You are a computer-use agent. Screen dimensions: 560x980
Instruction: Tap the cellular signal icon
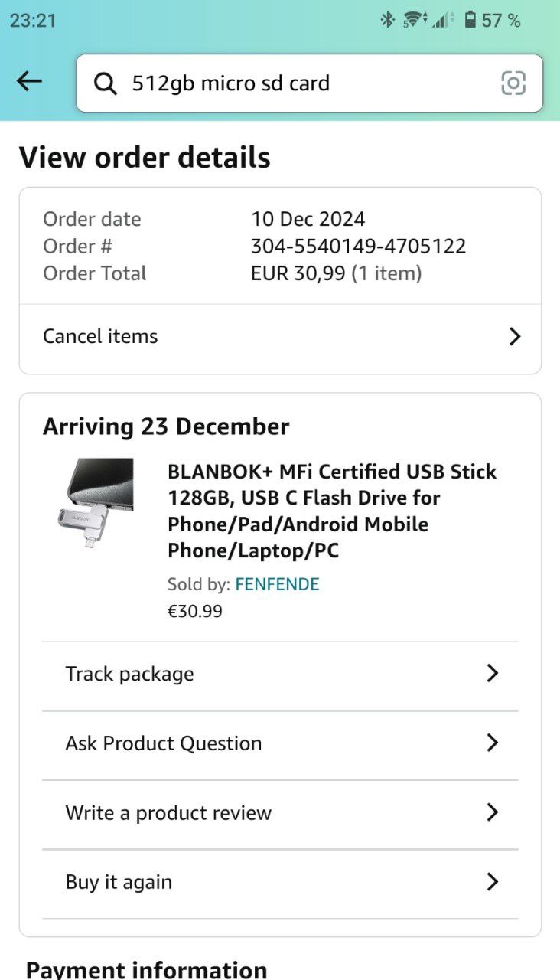point(442,20)
